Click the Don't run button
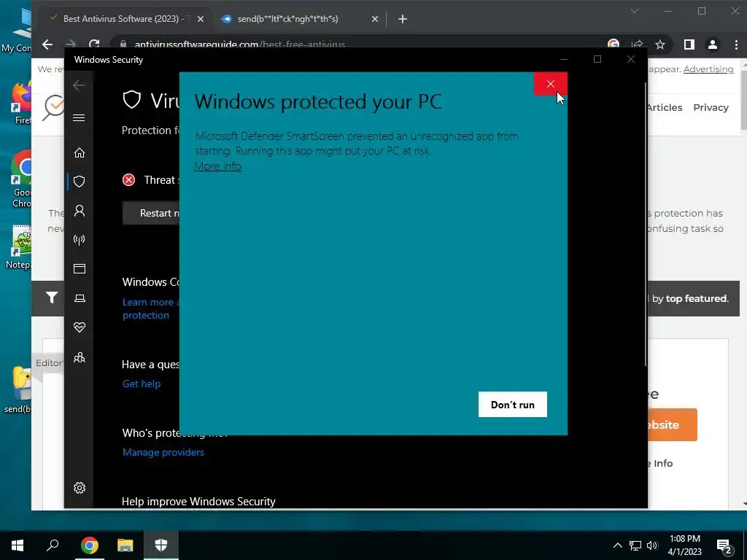The image size is (747, 560). (513, 404)
